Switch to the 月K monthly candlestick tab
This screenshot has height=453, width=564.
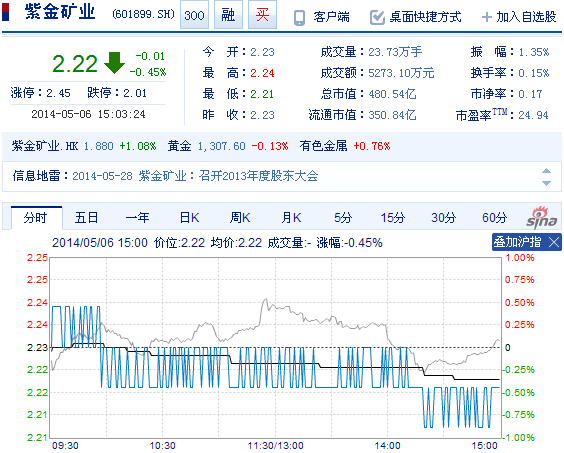point(291,218)
